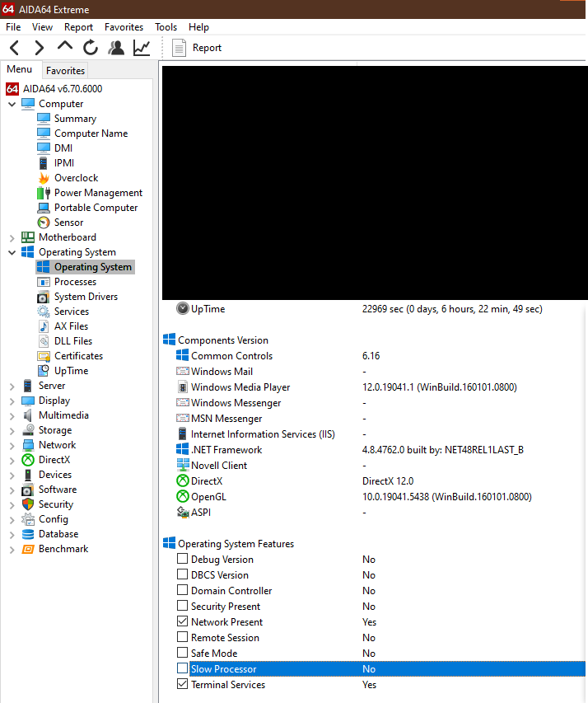The width and height of the screenshot is (588, 703).
Task: Toggle the DBCS Version checkbox
Action: click(x=182, y=574)
